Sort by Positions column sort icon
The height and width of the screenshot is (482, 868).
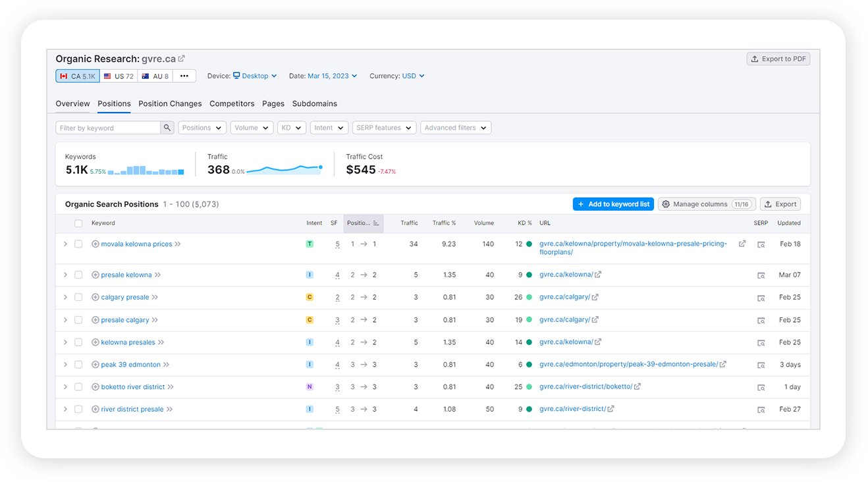[x=376, y=223]
